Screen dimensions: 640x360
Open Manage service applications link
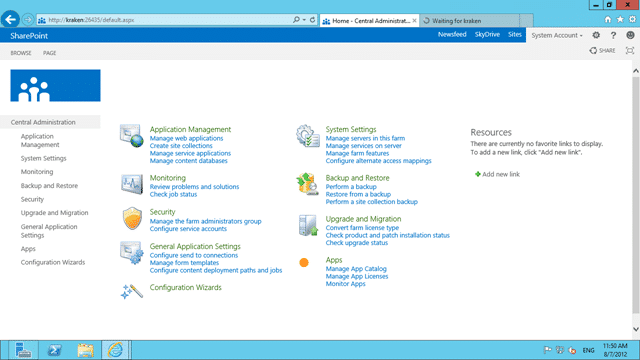[x=190, y=153]
